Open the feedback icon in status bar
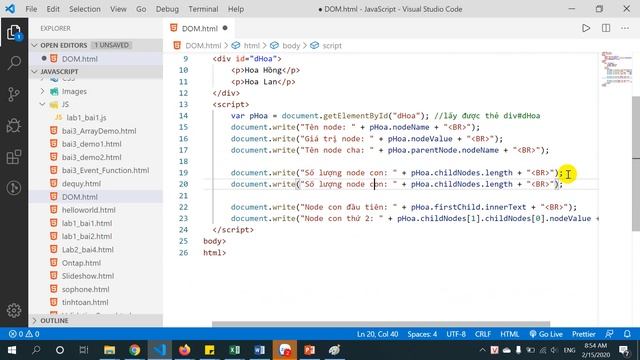This screenshot has height=360, width=640. click(609, 334)
